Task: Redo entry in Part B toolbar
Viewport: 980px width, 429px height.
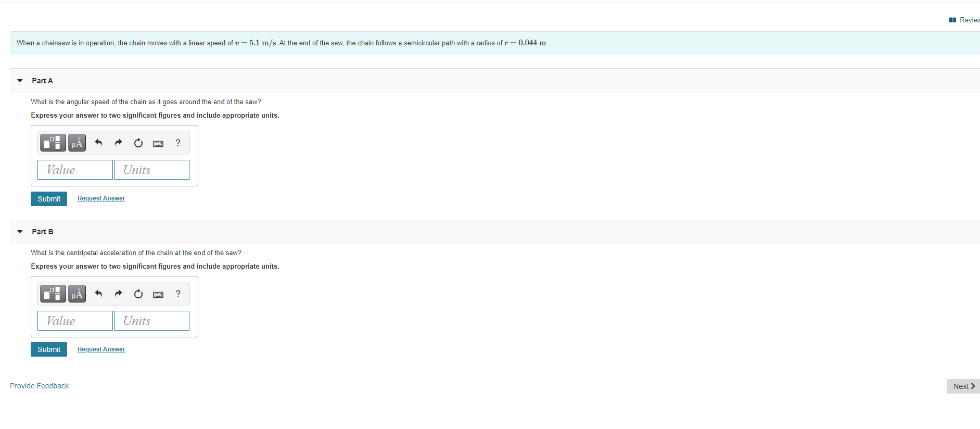Action: coord(119,294)
